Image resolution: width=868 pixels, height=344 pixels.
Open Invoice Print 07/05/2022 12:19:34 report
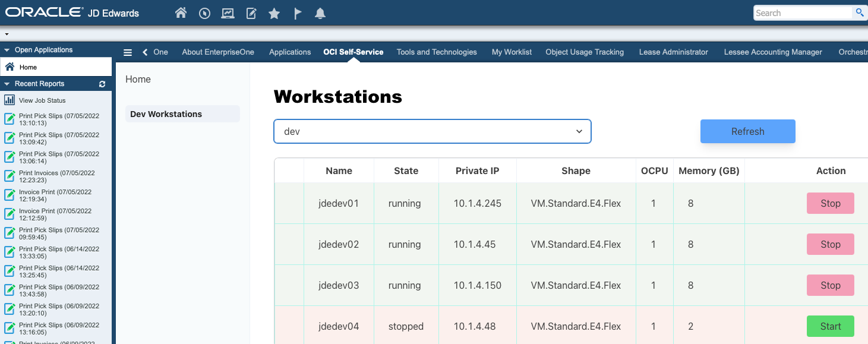point(56,195)
